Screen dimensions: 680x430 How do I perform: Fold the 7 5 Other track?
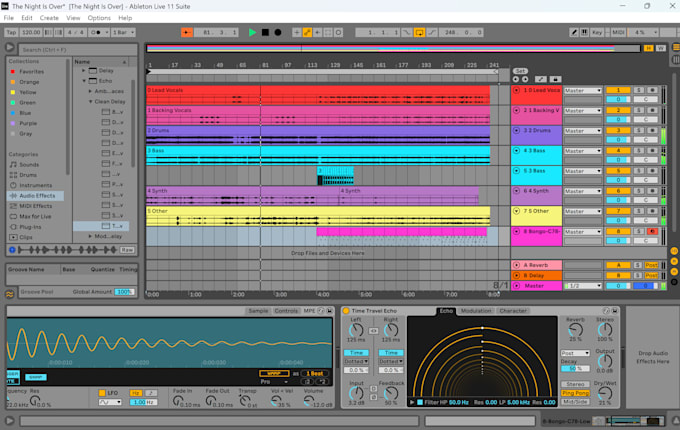click(517, 212)
